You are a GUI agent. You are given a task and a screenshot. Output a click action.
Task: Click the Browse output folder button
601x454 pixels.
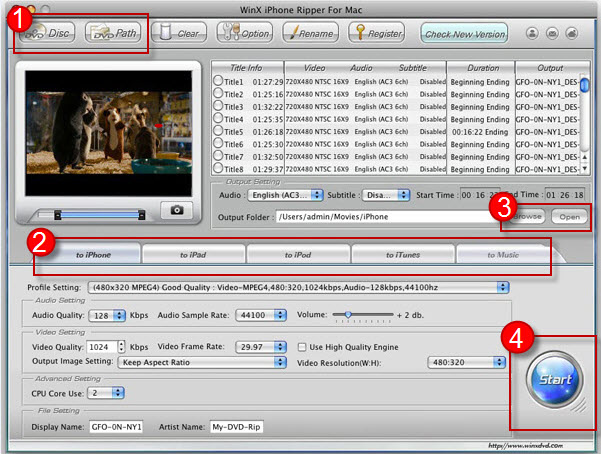click(x=527, y=216)
